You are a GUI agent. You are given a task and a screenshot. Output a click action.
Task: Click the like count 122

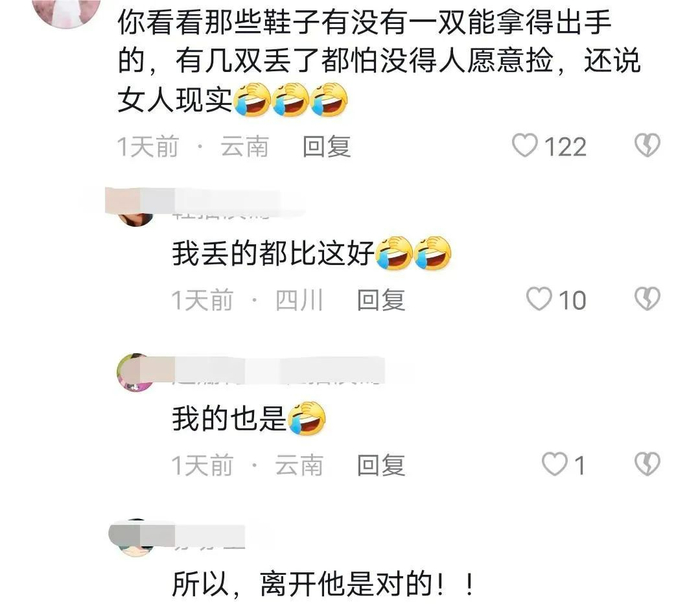565,147
